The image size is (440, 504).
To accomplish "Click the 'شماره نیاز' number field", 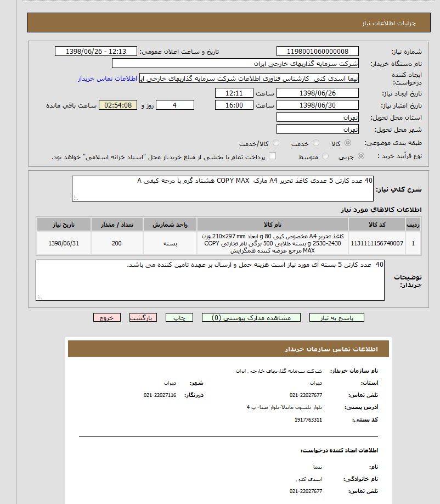I will tap(317, 51).
